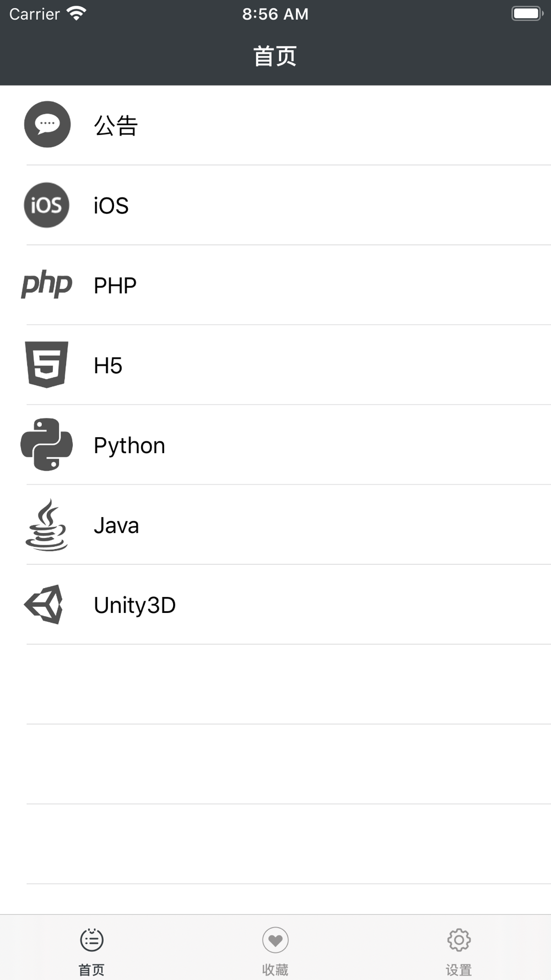Tap the Wi-Fi signal status icon

[76, 13]
